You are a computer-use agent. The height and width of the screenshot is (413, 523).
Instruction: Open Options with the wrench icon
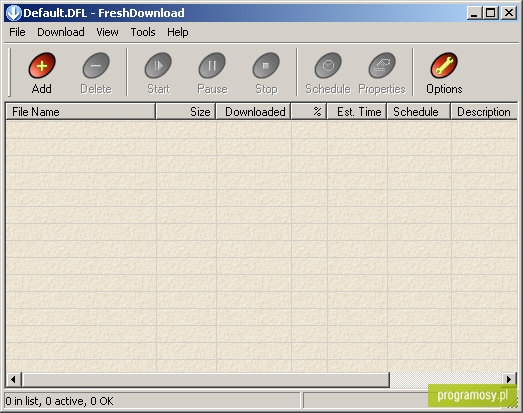click(444, 65)
